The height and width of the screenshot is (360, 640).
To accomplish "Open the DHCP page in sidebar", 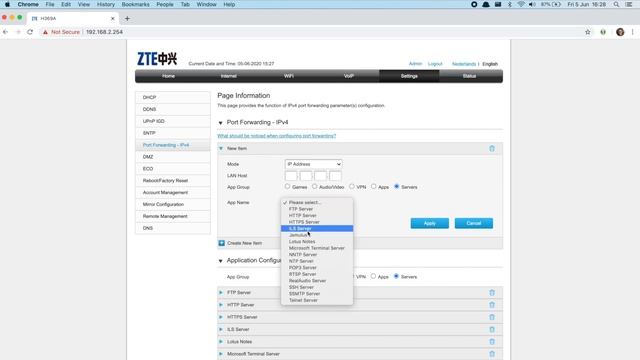I will (x=173, y=98).
